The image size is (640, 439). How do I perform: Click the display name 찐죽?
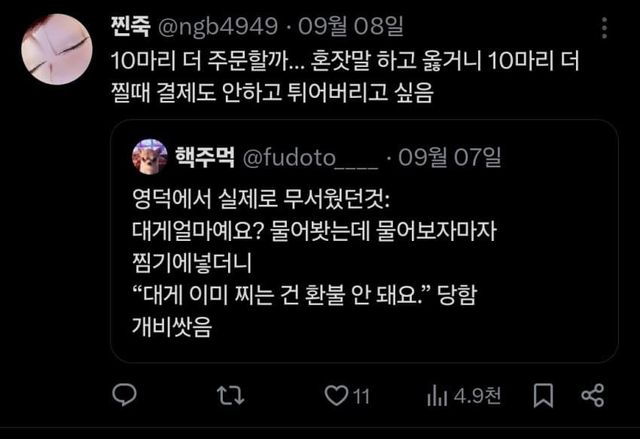tap(131, 27)
